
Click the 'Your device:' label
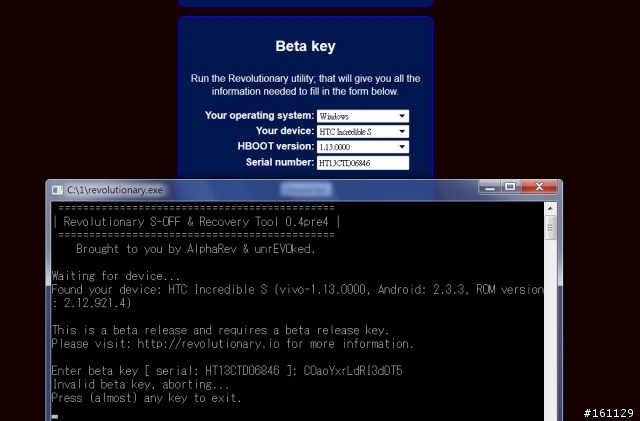[x=285, y=131]
